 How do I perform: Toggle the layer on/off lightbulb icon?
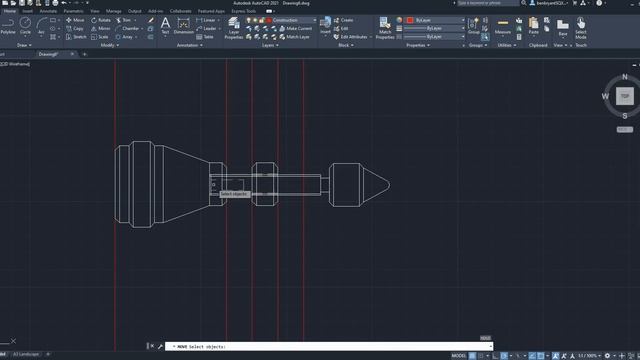pos(249,20)
